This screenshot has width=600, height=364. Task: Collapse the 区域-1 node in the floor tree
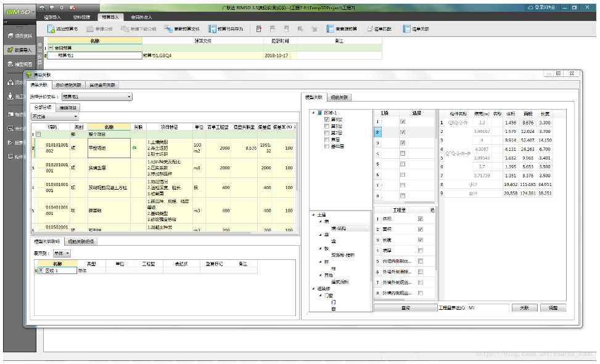click(313, 113)
